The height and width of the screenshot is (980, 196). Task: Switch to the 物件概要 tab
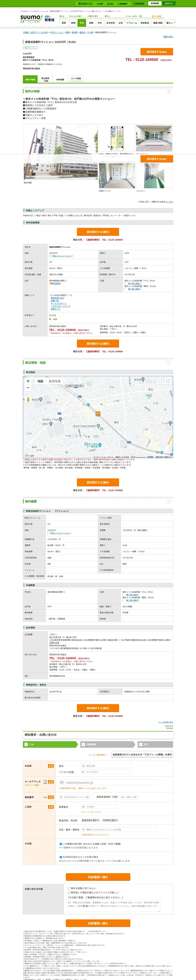tap(60, 80)
